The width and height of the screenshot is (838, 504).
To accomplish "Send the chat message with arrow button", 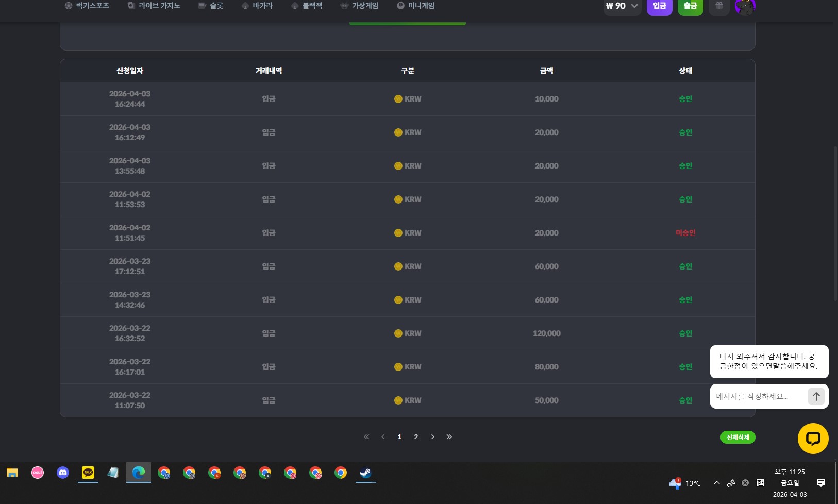I will 816,396.
